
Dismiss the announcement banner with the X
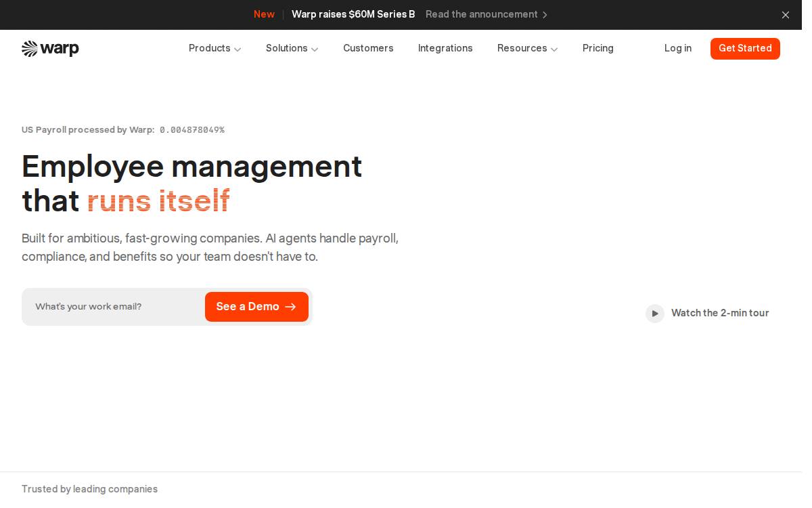click(786, 15)
